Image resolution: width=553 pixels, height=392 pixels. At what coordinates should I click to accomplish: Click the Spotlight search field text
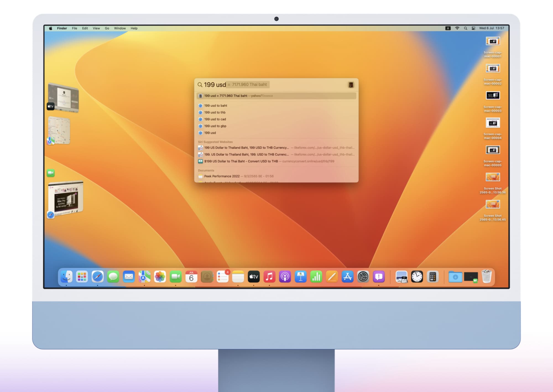coord(215,85)
